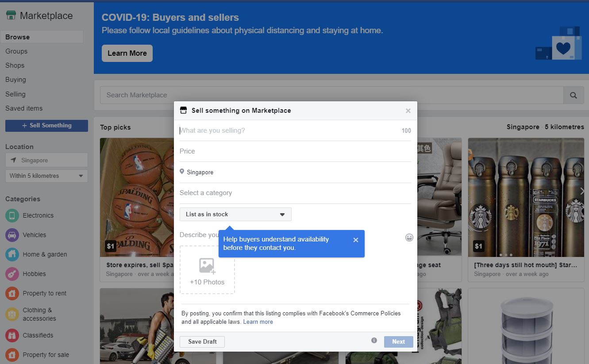Select the Hobbies category icon
This screenshot has height=364, width=589.
(x=12, y=274)
